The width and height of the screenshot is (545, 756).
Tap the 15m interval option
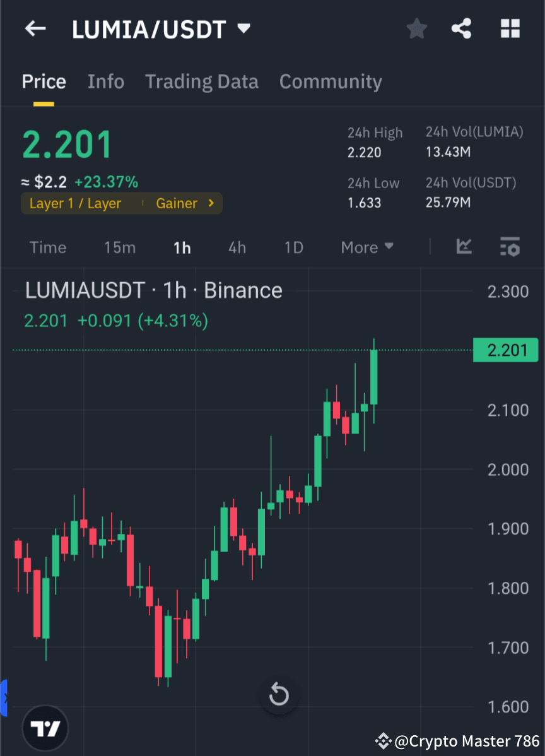120,247
